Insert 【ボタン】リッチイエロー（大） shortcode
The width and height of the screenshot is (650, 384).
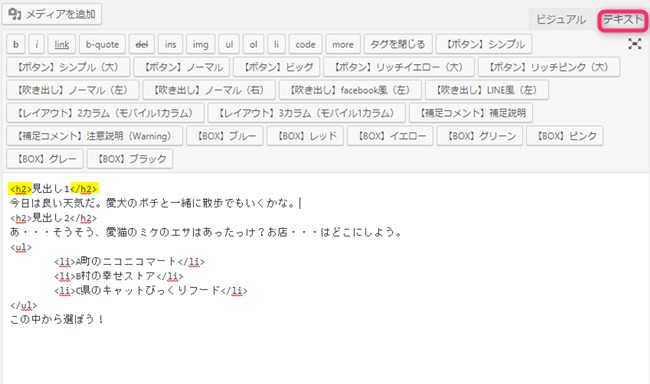tap(399, 67)
